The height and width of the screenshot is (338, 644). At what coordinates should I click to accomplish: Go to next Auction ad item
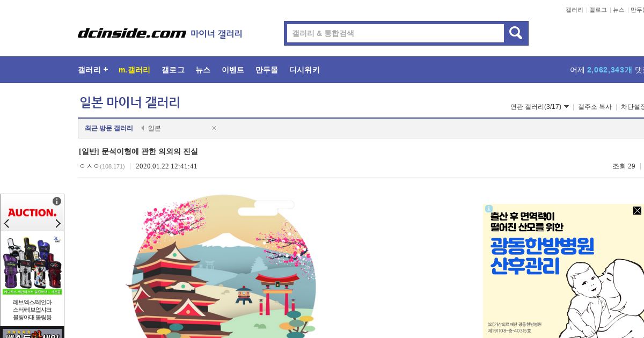(x=58, y=223)
